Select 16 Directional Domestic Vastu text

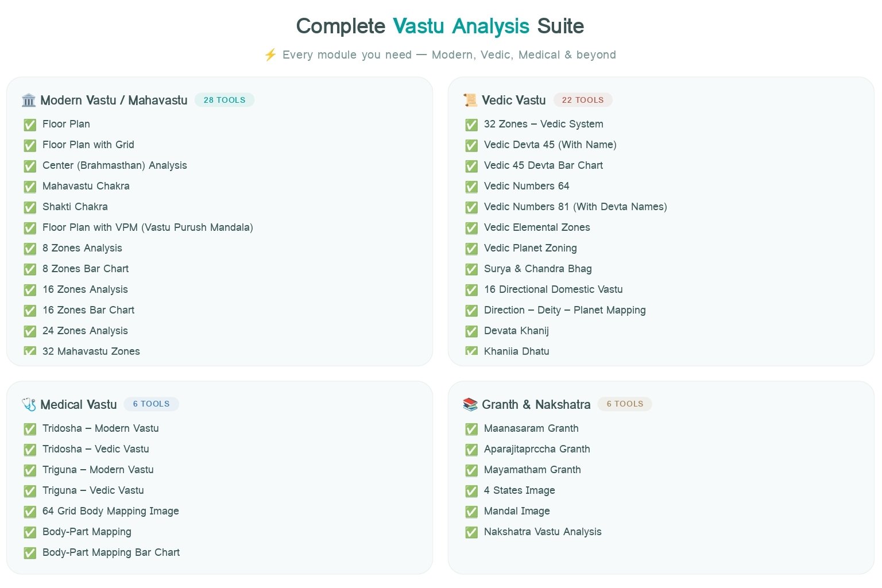[554, 289]
